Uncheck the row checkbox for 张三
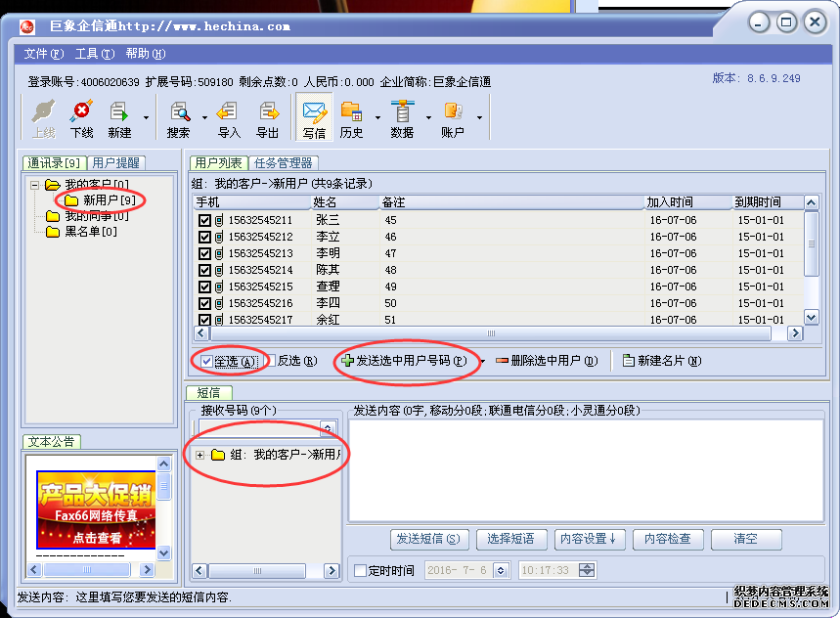This screenshot has width=840, height=618. [x=204, y=221]
